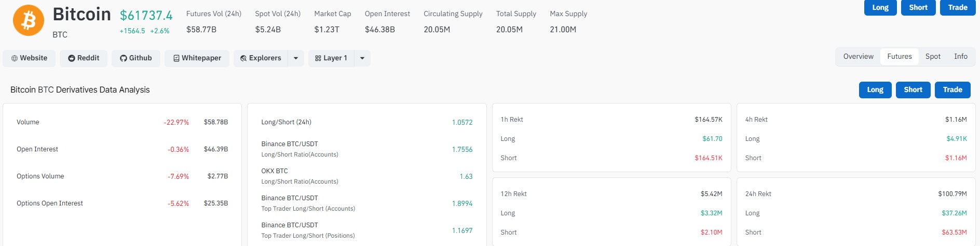Click 24h Rekt Short value $63.53M
Viewport: 980px width, 246px height.
click(x=955, y=232)
